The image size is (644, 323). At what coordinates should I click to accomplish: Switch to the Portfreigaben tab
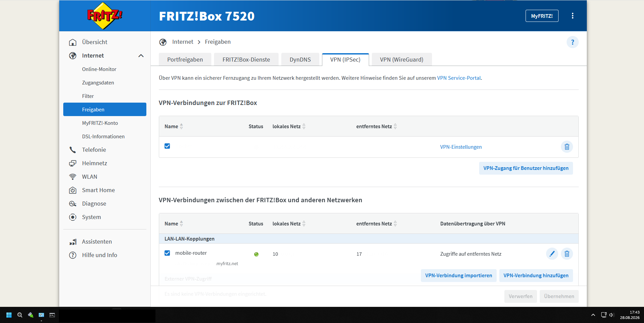point(185,60)
